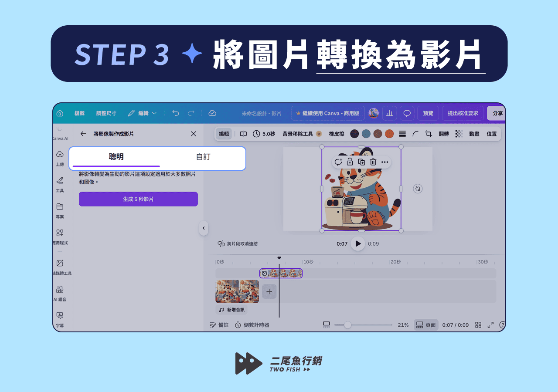The height and width of the screenshot is (392, 558).
Task: Click the AI comment icon above image
Action: point(338,162)
